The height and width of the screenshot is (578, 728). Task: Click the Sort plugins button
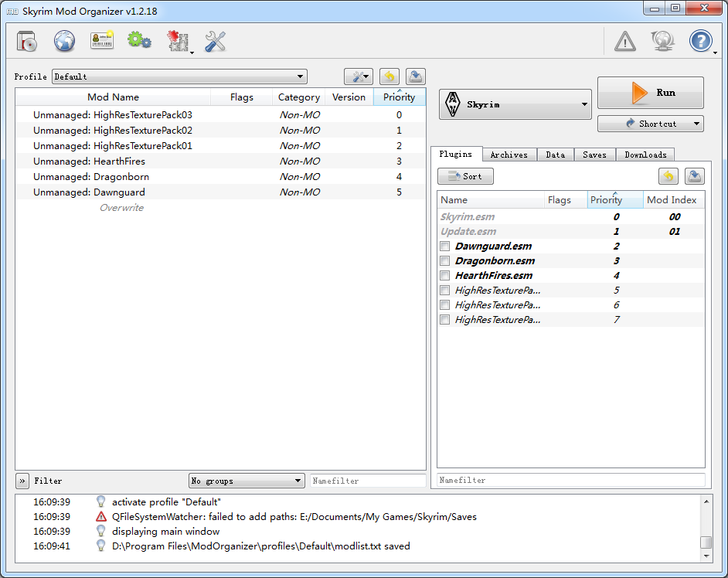465,176
